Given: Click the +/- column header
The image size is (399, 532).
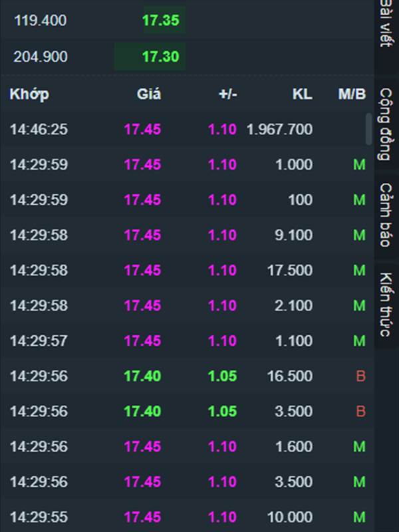Looking at the screenshot, I should tap(227, 94).
